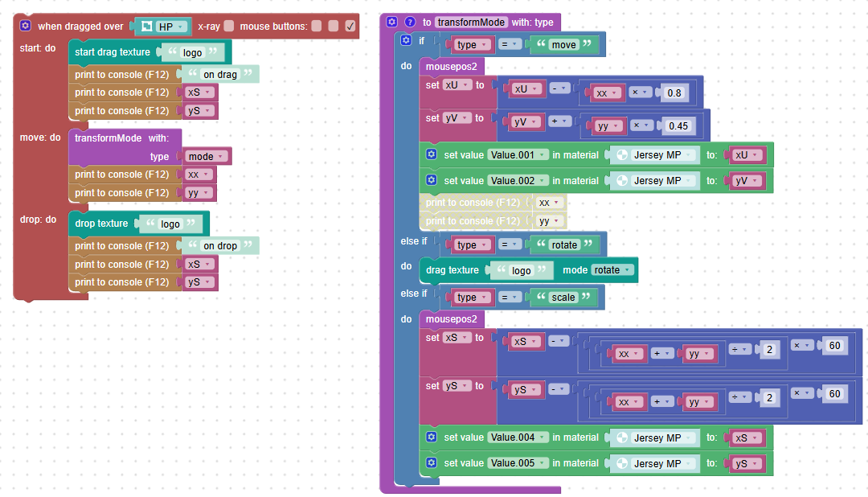This screenshot has width=868, height=497.
Task: Click gear icon on when dragged over block
Action: [x=26, y=26]
